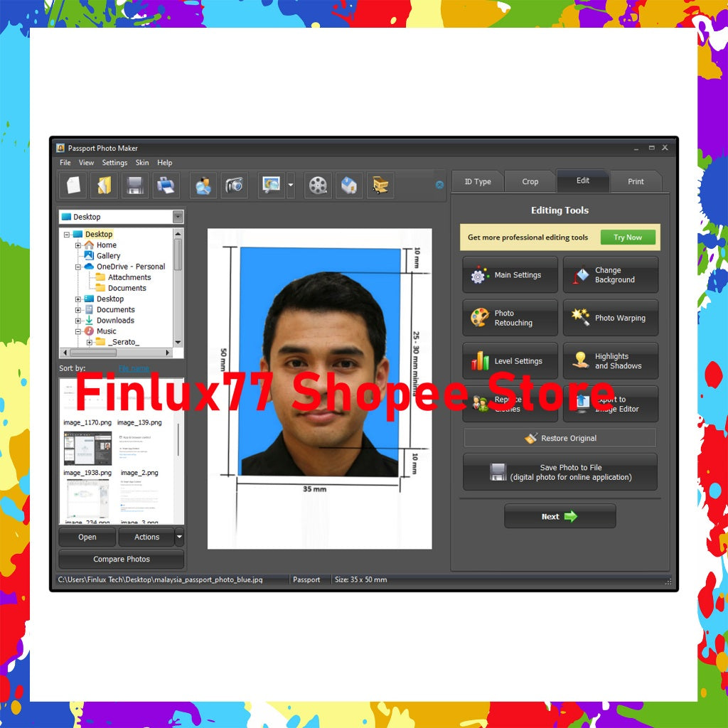The height and width of the screenshot is (728, 728).
Task: Open the Photo Retouching tool
Action: pos(510,318)
